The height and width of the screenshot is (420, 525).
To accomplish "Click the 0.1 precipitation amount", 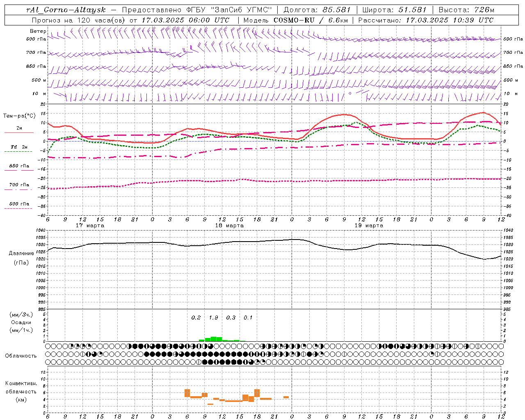I will [x=248, y=318].
